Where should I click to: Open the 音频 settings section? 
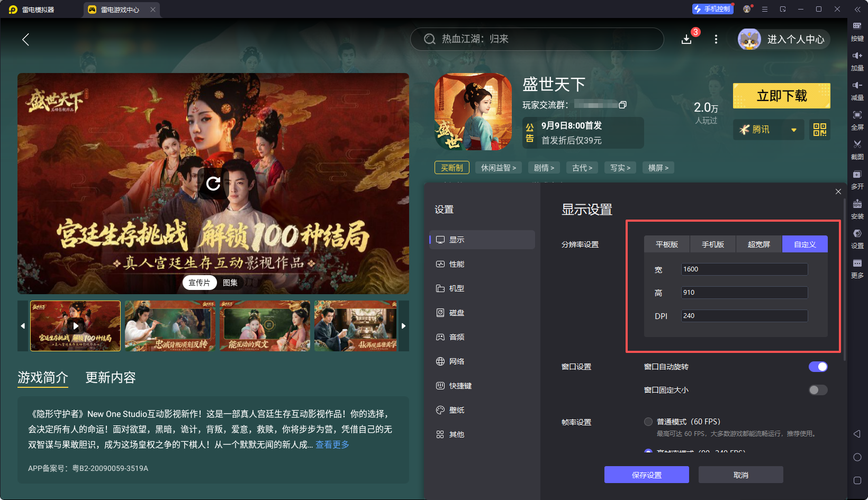coord(482,337)
